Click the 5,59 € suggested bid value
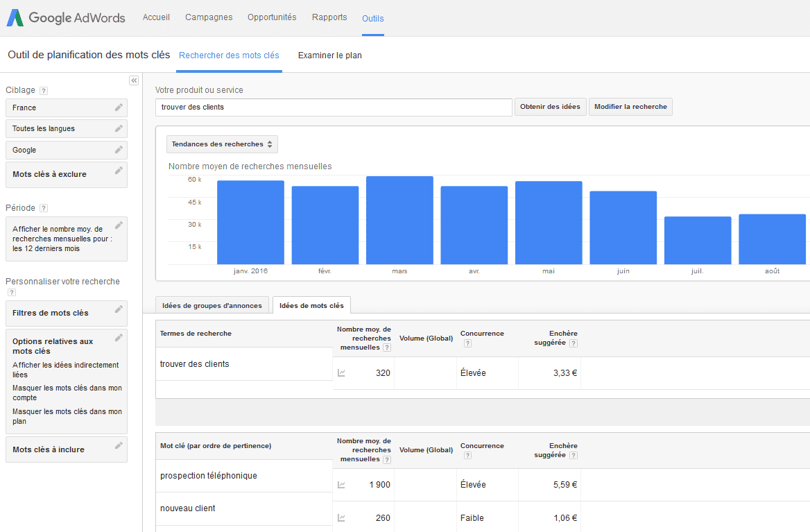The image size is (810, 532). [565, 484]
